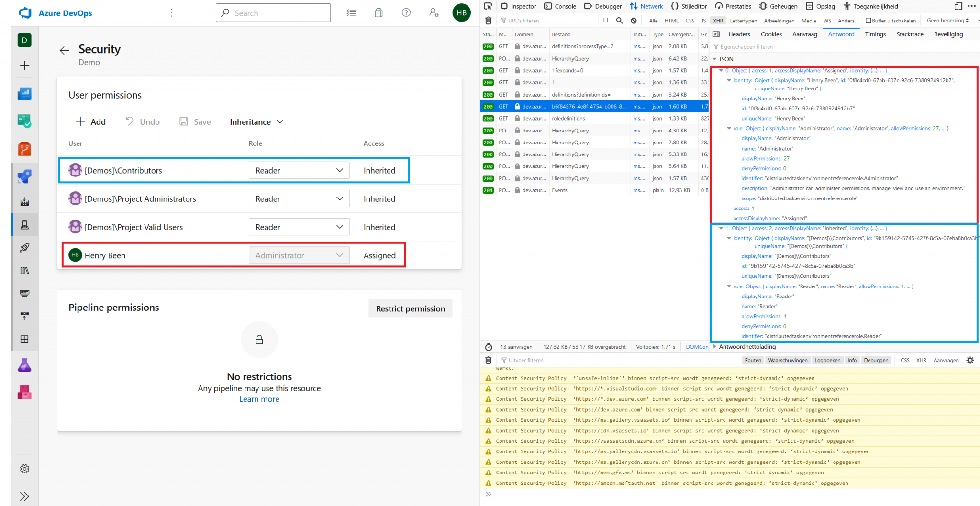This screenshot has width=980, height=506.
Task: Toggle the Waarschuwingen console filter
Action: (788, 360)
